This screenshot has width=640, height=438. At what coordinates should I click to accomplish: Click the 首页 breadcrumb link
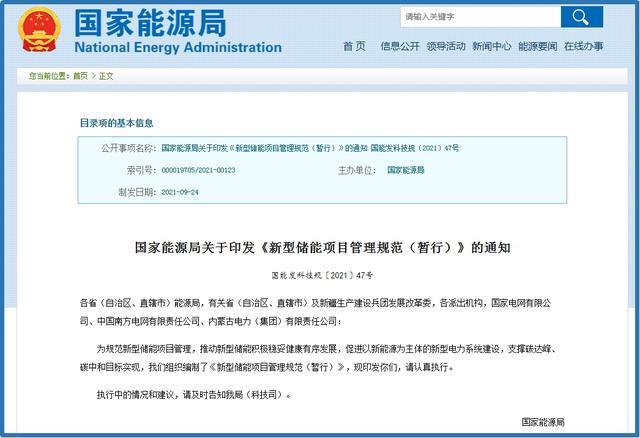(79, 76)
